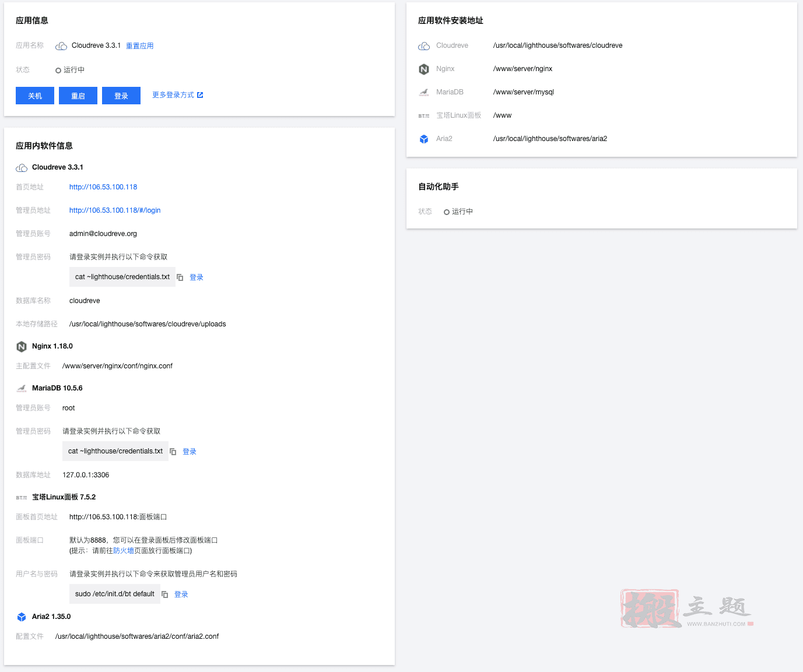Open homepage link http://106.53.100.118

(103, 187)
